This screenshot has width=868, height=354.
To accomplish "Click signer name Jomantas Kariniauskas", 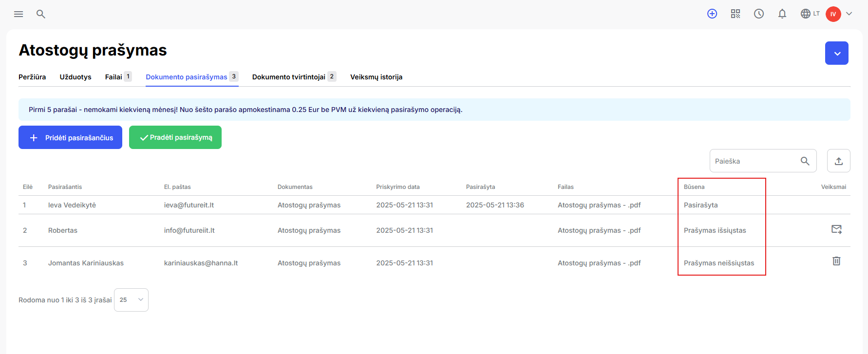I will (86, 263).
